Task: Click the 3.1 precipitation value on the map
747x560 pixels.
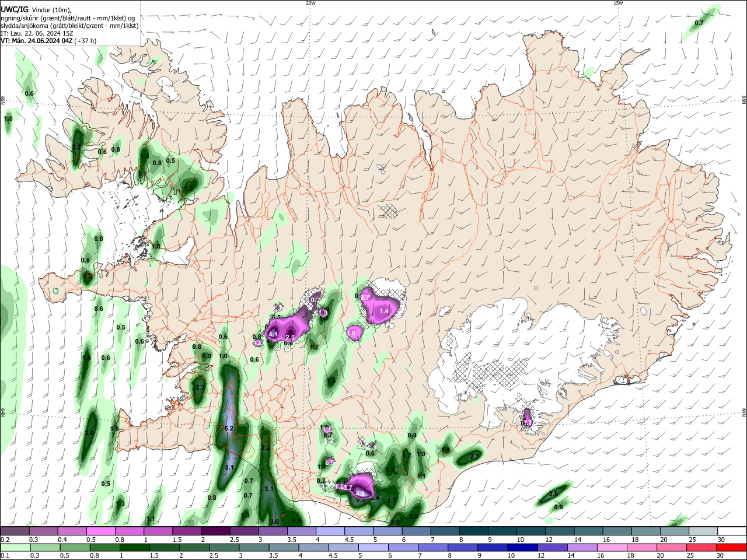Action: 269,489
